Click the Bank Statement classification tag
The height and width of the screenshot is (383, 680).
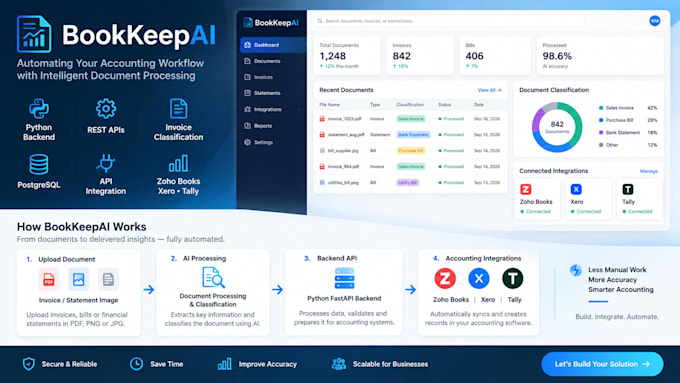tap(413, 134)
